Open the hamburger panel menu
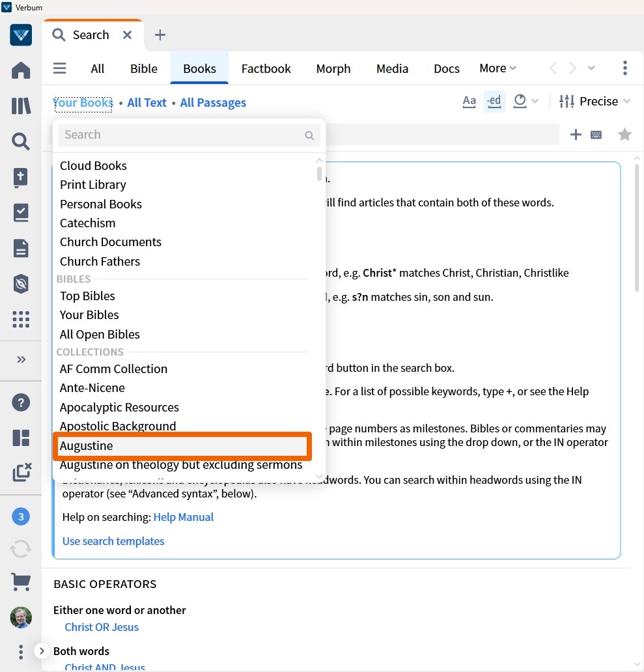The image size is (644, 672). tap(59, 68)
